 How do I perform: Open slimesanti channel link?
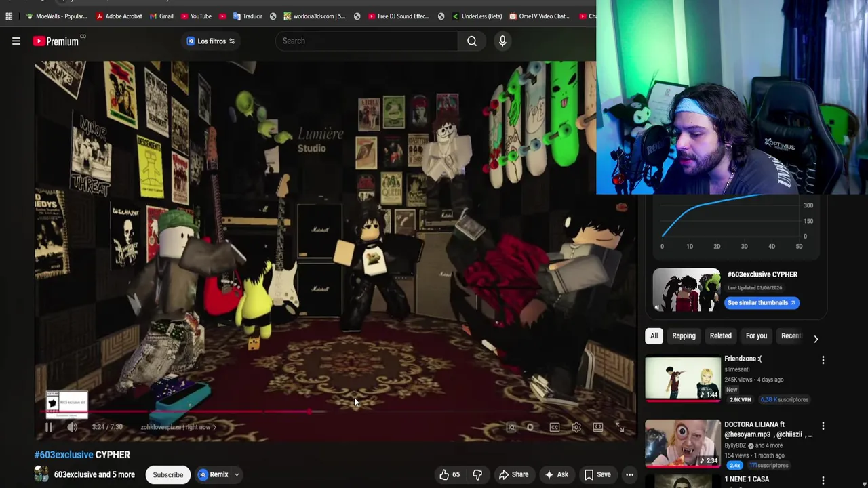(x=736, y=369)
